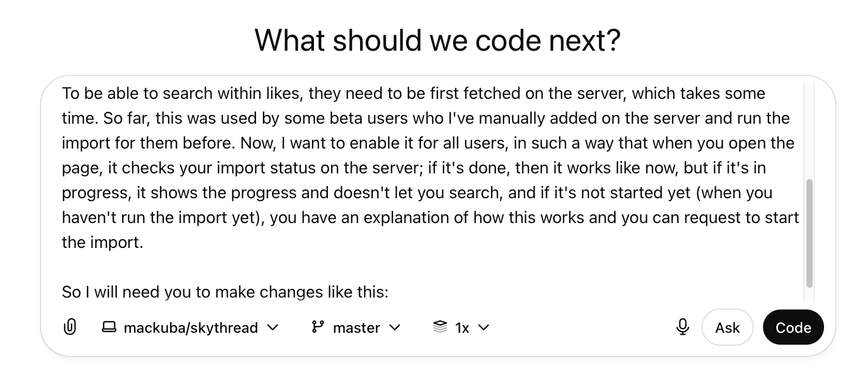Open the master branch dropdown
Screen dimensions: 868x383
(x=356, y=328)
